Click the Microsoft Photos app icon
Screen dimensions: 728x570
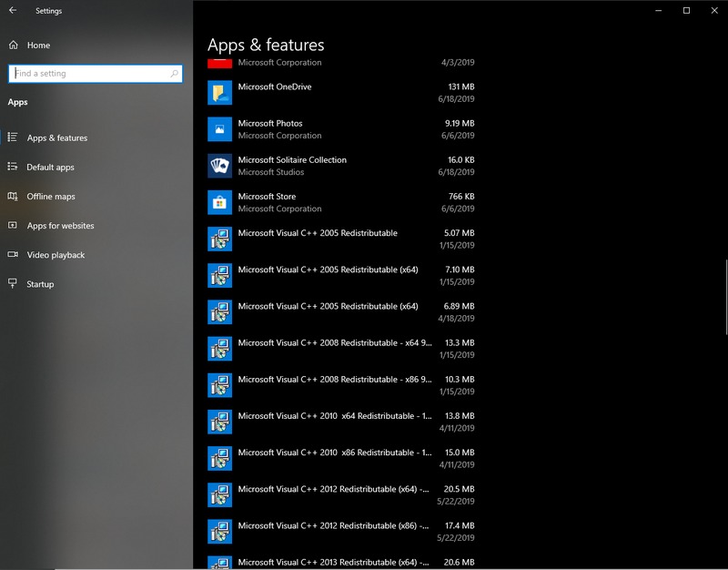coord(219,129)
